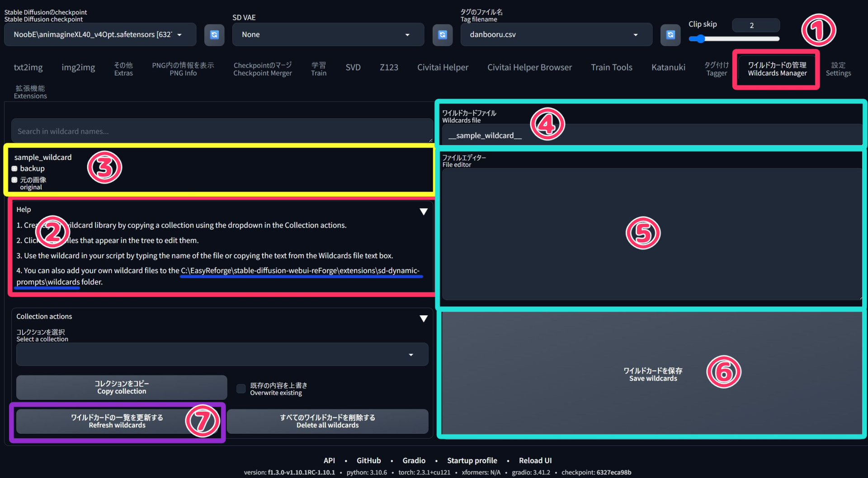868x478 pixels.
Task: Select sample_wildcard in the tree
Action: (43, 157)
